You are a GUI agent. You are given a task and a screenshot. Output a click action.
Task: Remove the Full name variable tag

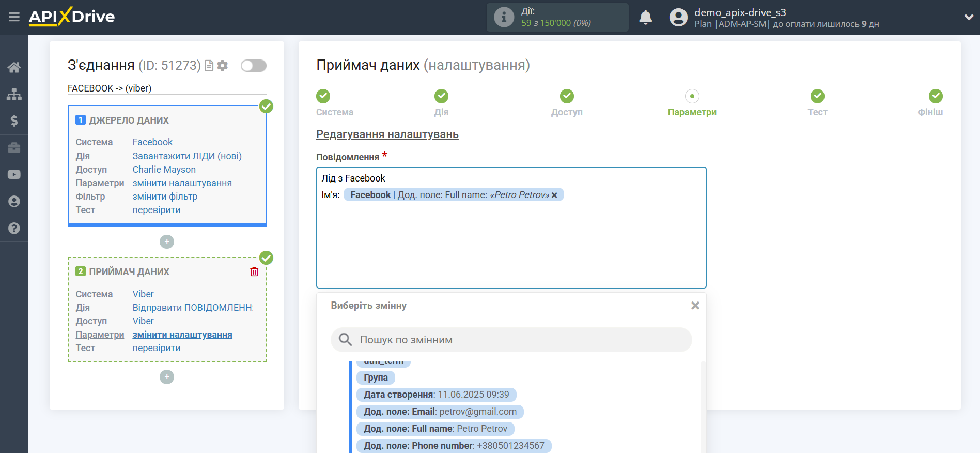click(554, 195)
